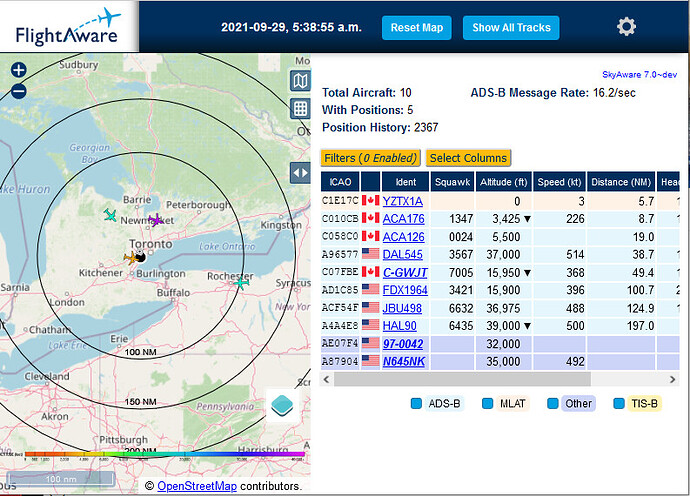690x496 pixels.
Task: Click speed value 514
Action: [575, 254]
